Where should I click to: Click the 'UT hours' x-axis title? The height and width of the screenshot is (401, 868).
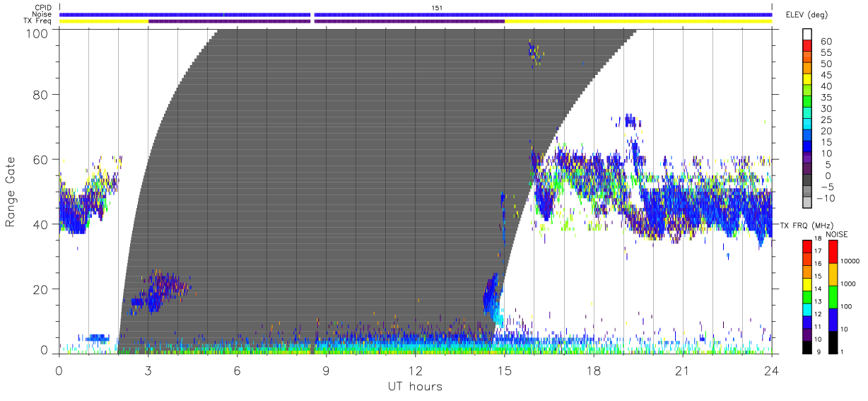415,386
